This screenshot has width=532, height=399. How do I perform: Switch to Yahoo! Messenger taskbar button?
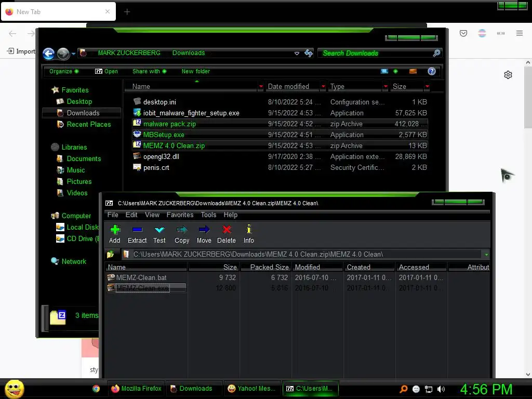252,389
